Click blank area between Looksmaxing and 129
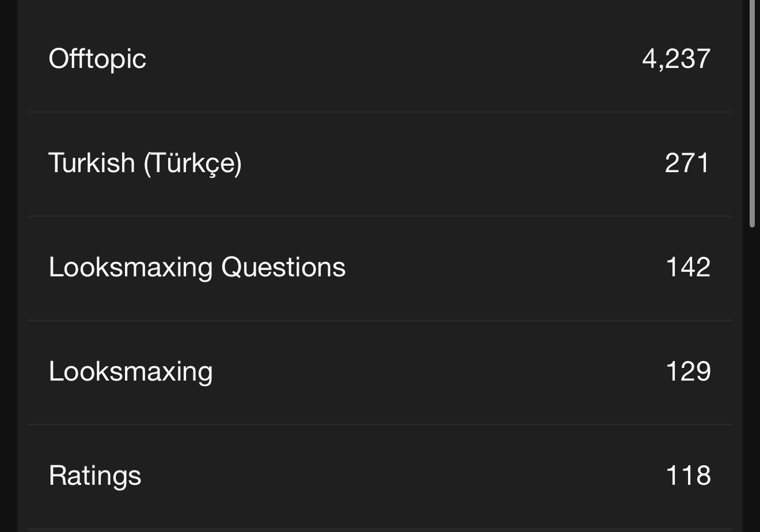 pyautogui.click(x=438, y=371)
